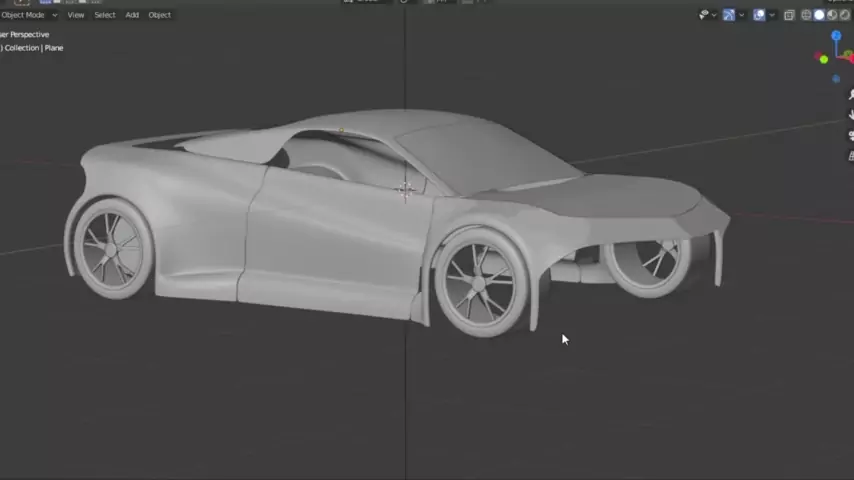
Task: Toggle the camera view icon
Action: [850, 136]
